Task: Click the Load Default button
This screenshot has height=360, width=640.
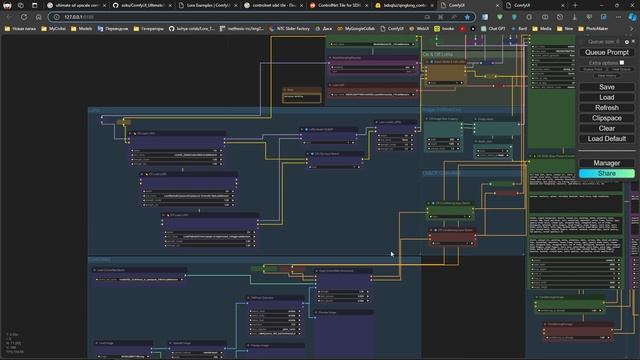Action: tap(607, 139)
